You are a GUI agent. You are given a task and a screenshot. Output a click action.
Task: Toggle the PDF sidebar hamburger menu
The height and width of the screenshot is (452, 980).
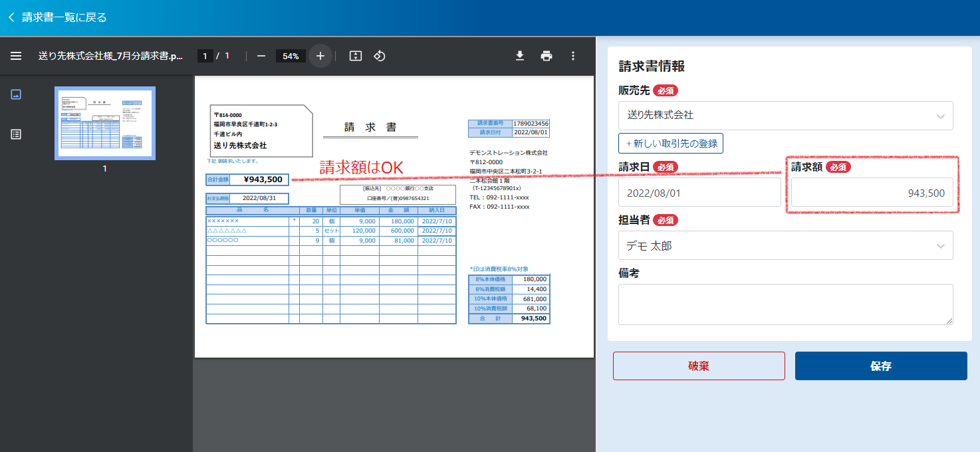[16, 56]
